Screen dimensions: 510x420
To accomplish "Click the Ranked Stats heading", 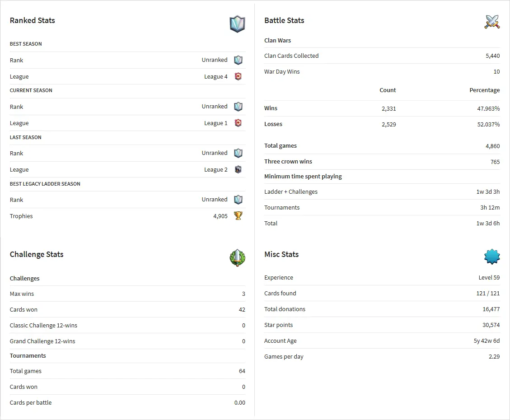I will pyautogui.click(x=33, y=20).
